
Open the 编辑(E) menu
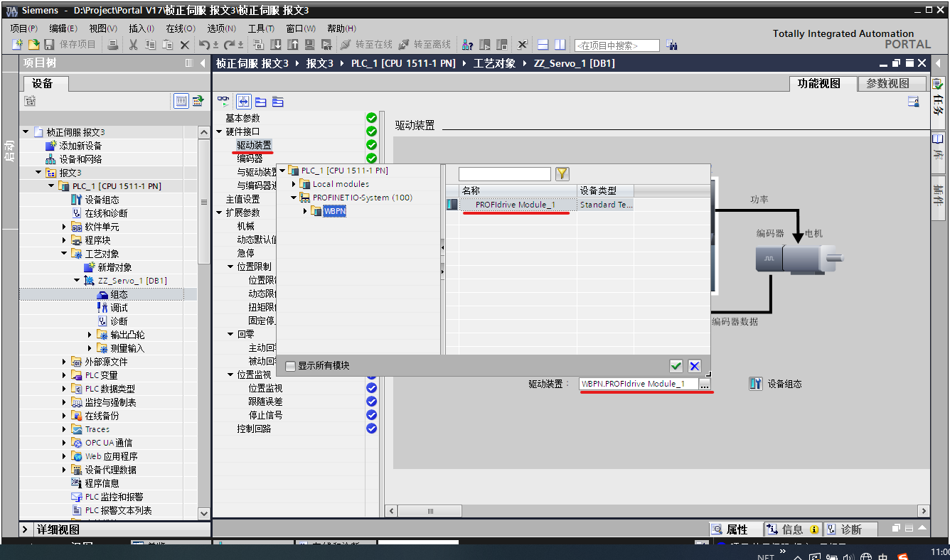[63, 28]
